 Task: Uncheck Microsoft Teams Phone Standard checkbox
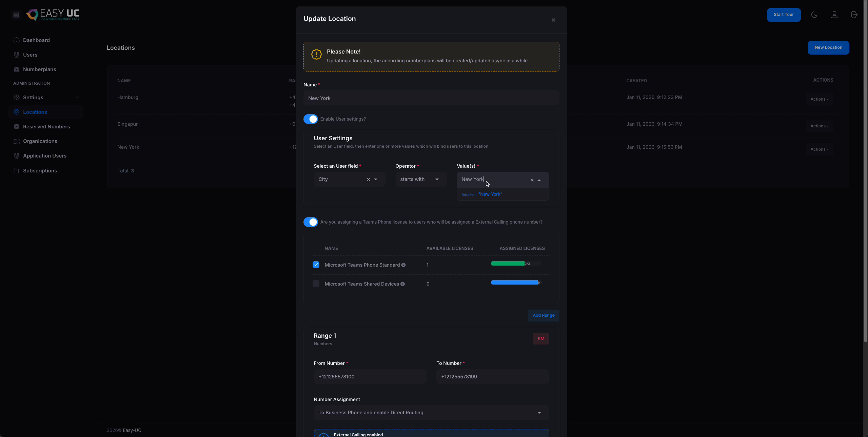pos(316,265)
